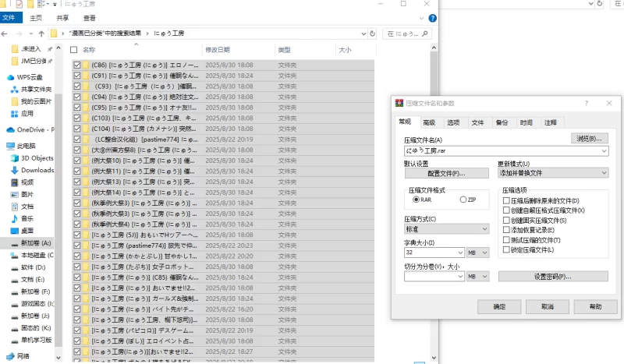Expand the 更新模式 dropdown
This screenshot has width=624, height=364.
point(604,173)
